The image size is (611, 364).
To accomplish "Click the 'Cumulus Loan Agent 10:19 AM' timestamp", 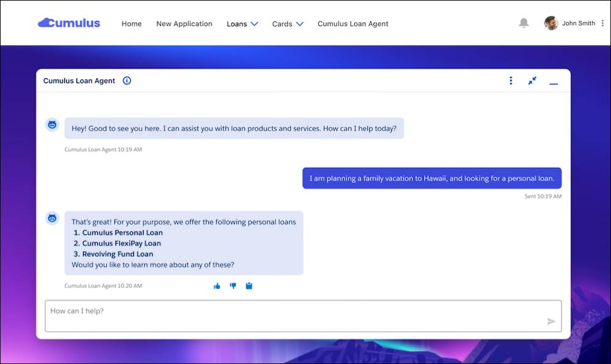I will pos(103,150).
